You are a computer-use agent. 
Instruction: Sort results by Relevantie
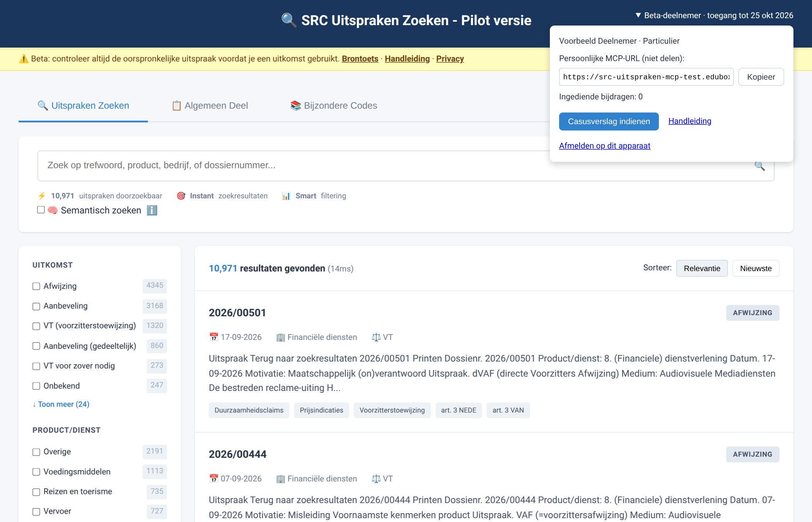(702, 268)
